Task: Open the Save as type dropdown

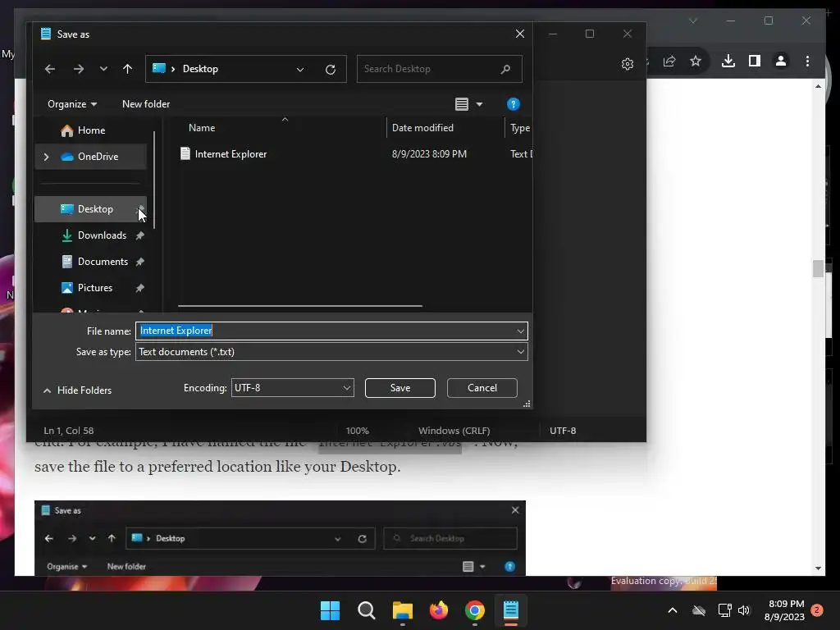Action: (331, 352)
